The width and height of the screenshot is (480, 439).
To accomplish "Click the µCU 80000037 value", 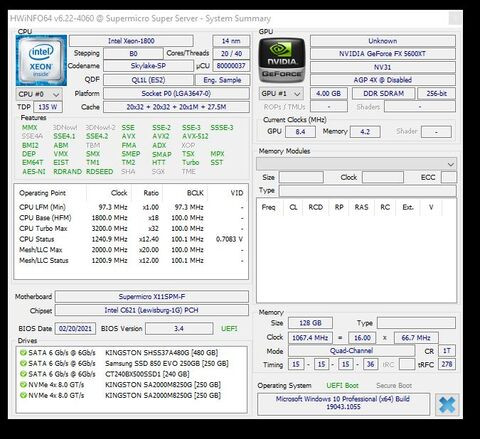I will pos(231,66).
